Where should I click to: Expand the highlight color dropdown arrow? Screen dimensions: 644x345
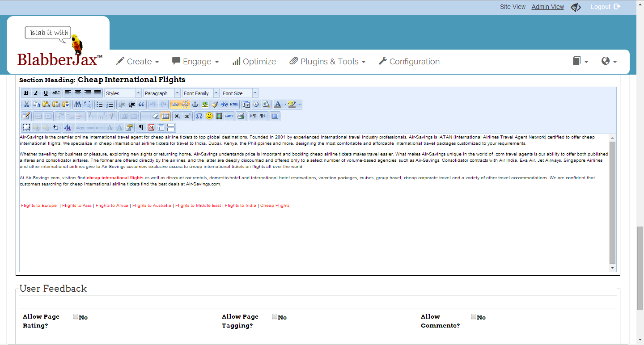coord(300,105)
